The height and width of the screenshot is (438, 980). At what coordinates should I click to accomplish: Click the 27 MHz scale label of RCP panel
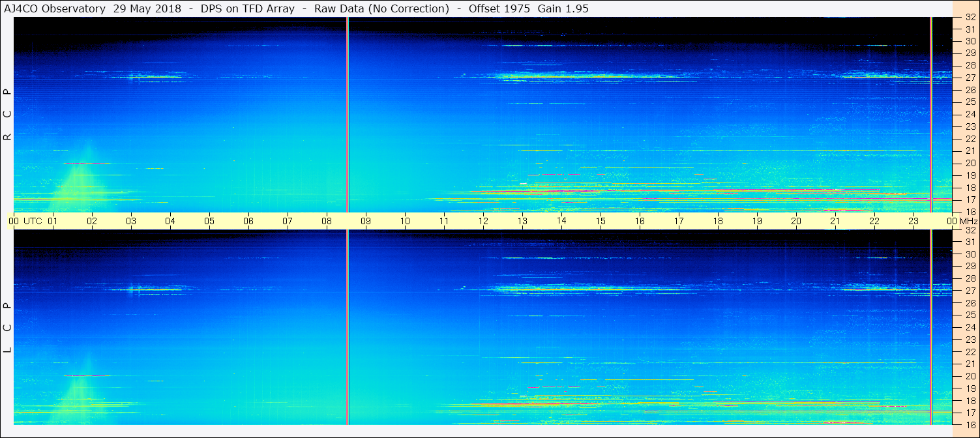(x=970, y=78)
